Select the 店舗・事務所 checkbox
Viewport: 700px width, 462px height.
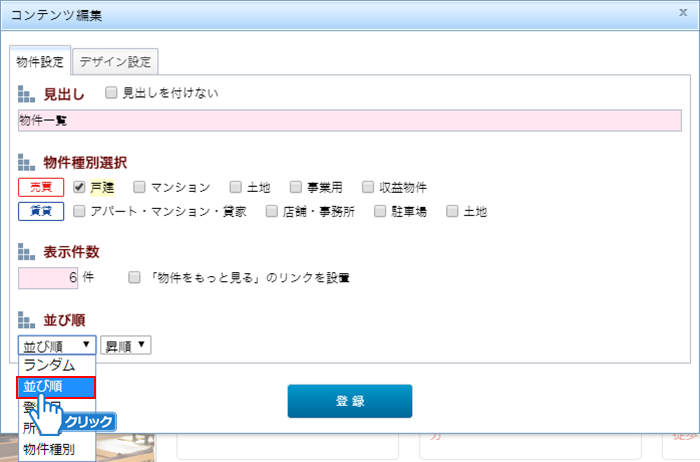coord(271,211)
